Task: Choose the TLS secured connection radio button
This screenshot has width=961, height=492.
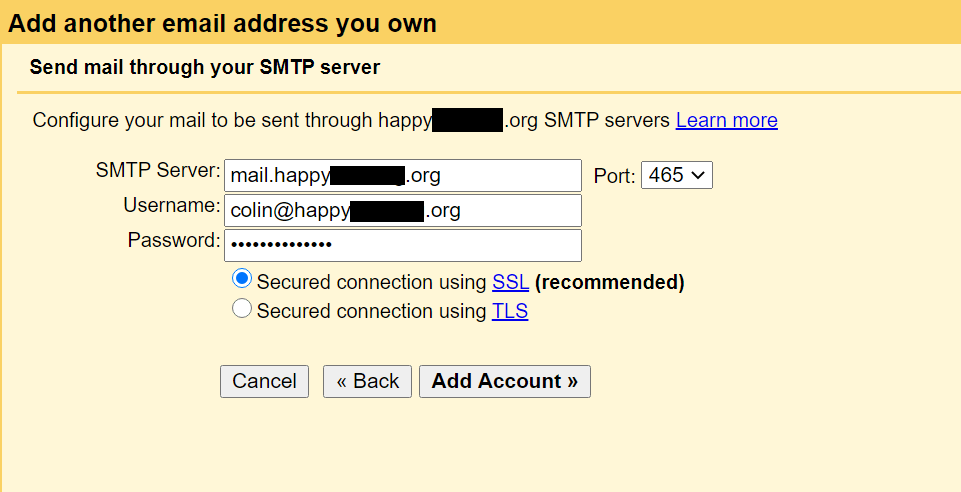Action: (x=241, y=309)
